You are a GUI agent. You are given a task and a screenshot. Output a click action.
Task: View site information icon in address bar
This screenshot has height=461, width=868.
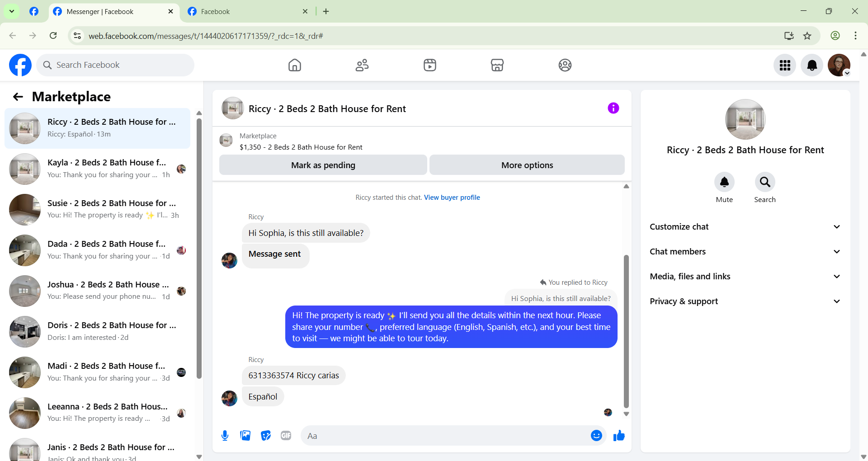click(78, 36)
